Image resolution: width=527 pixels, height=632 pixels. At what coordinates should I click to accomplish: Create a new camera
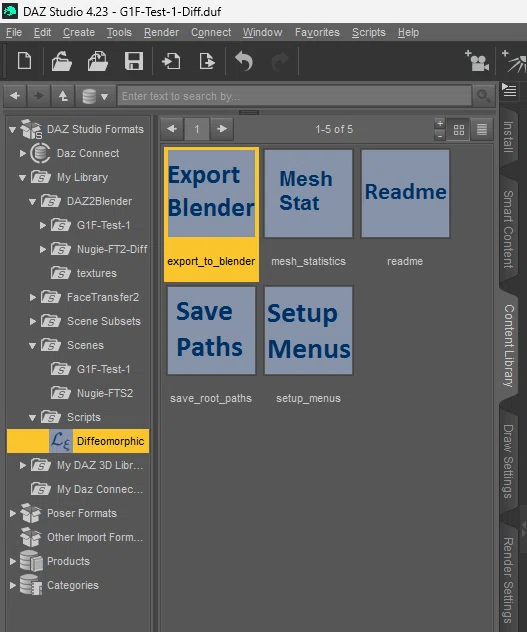[x=477, y=61]
